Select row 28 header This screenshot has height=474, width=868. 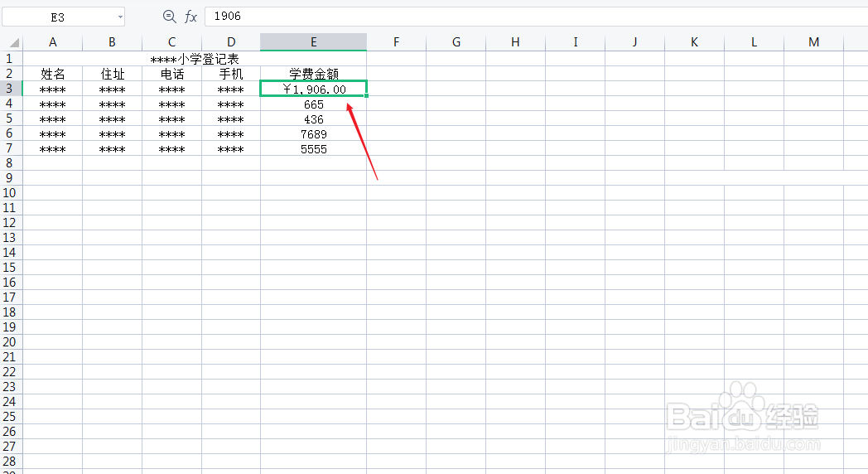coord(9,462)
